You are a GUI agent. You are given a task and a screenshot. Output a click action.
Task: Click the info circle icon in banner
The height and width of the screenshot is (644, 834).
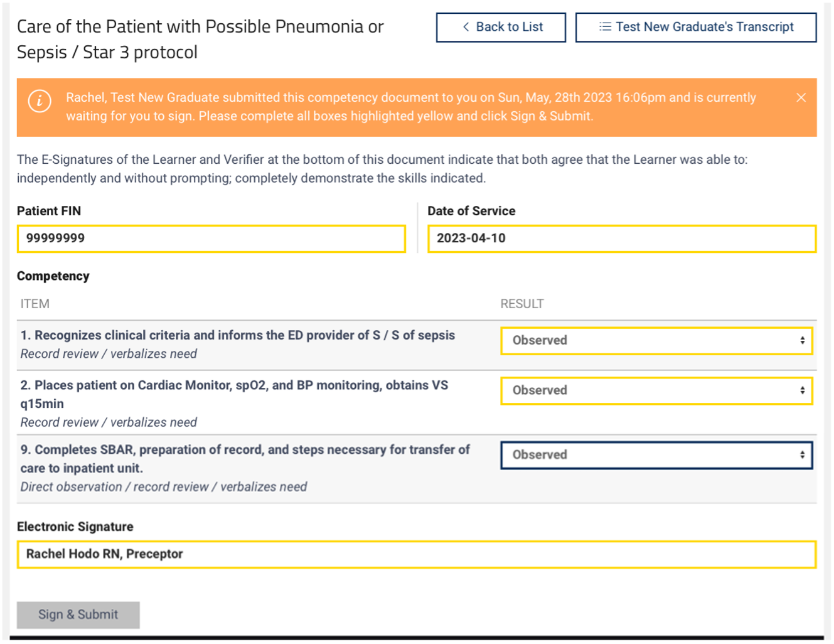pos(40,100)
